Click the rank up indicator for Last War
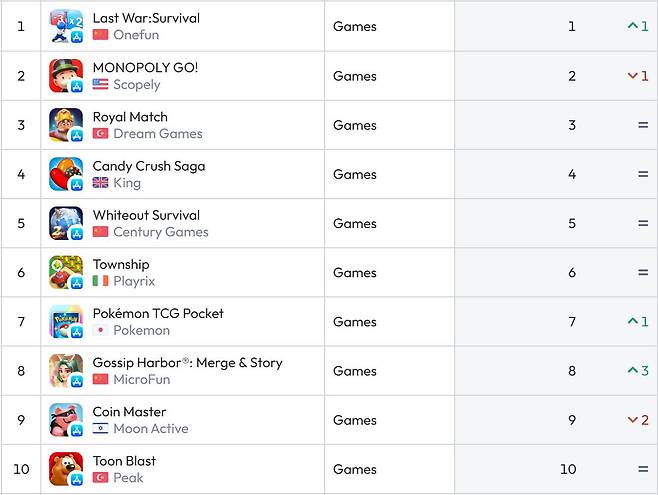The height and width of the screenshot is (495, 658). click(x=638, y=26)
